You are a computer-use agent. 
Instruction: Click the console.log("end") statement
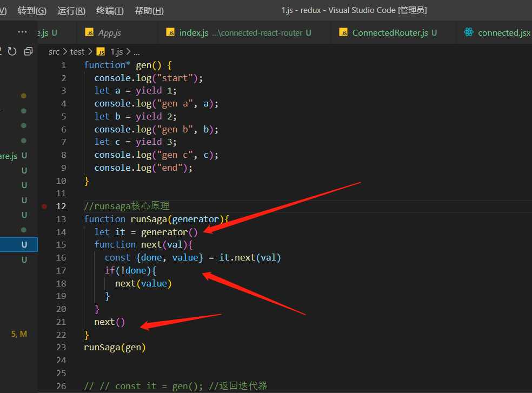143,168
